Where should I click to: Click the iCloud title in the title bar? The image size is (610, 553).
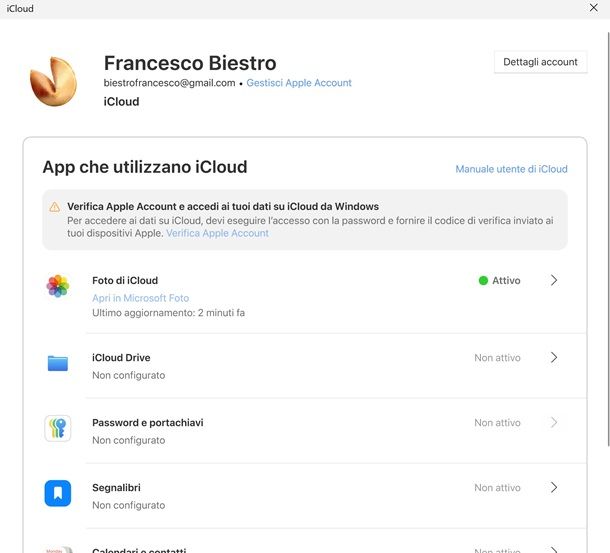coord(20,9)
